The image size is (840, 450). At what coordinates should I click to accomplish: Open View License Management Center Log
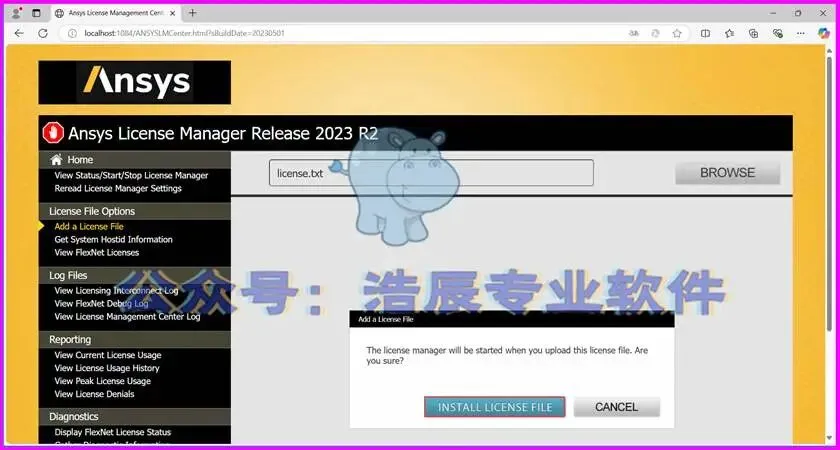(x=128, y=317)
